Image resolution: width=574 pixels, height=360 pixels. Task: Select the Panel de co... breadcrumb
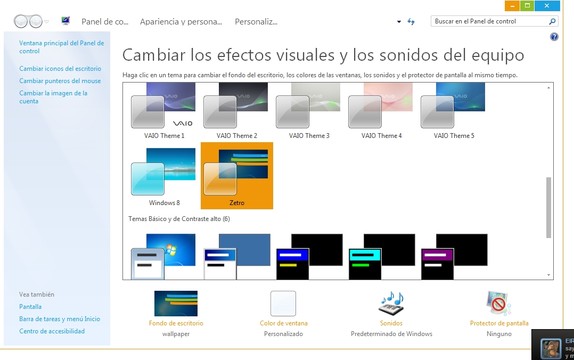[105, 22]
